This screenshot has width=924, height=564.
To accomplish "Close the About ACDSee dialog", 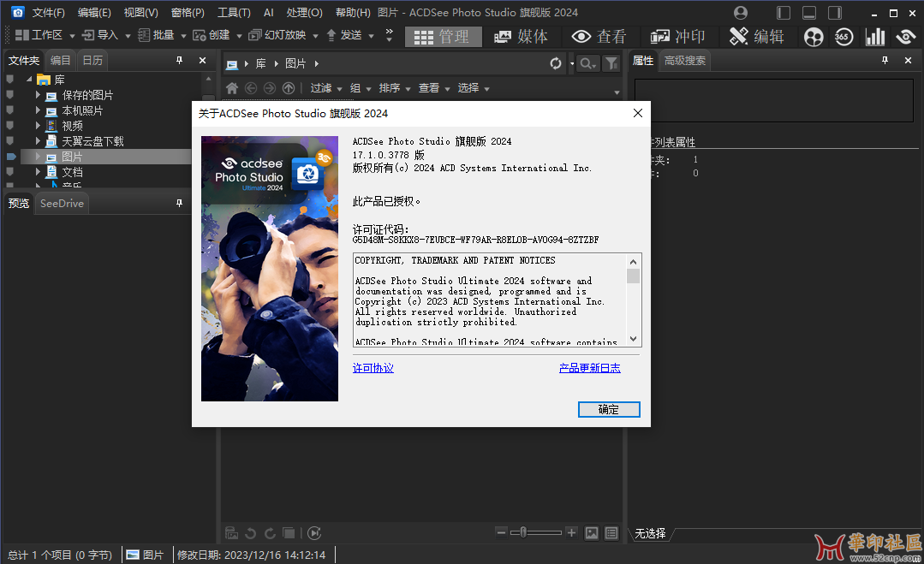I will click(x=638, y=113).
